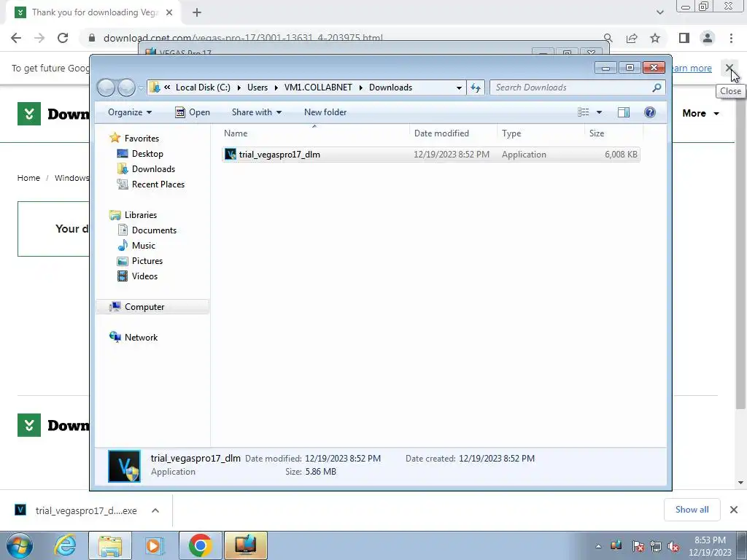Open Music library
Viewport: 747px width, 560px height.
point(144,246)
